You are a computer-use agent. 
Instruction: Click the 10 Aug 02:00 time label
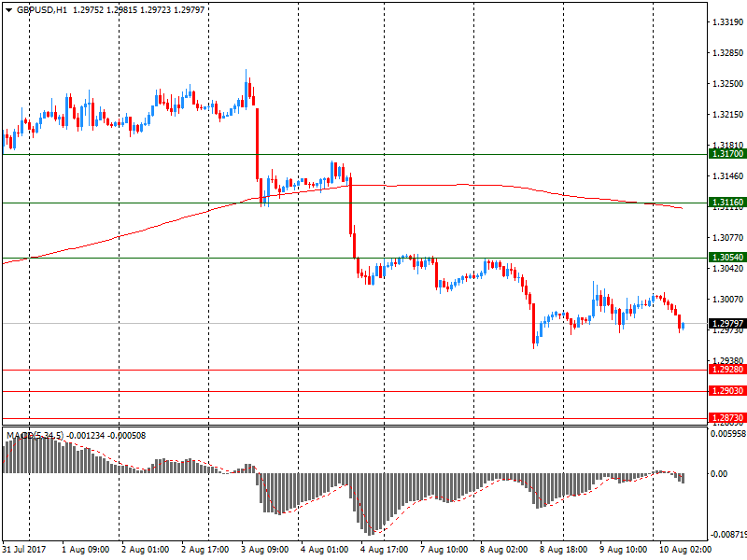[685, 550]
